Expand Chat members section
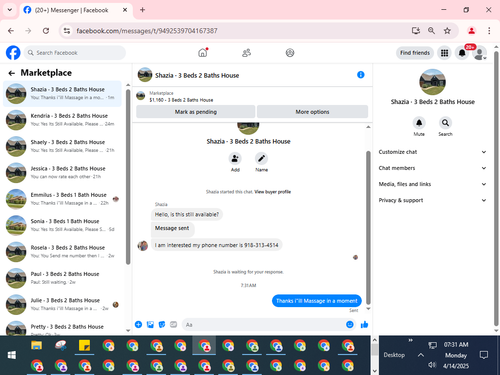Viewport: 500px width, 375px height. (x=432, y=168)
